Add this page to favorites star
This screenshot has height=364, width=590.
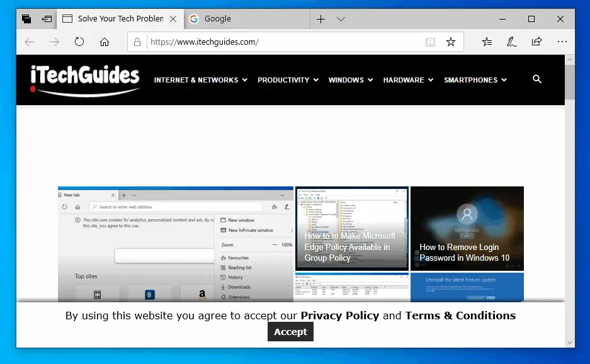point(450,42)
